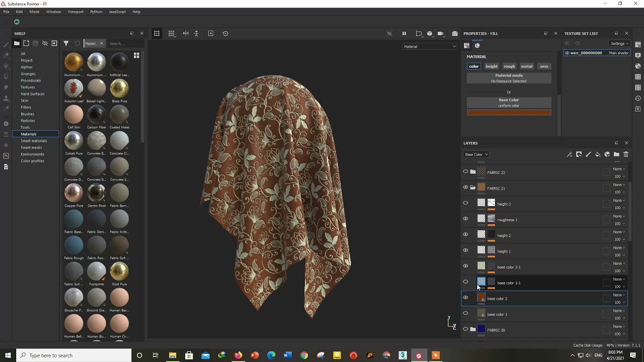Image resolution: width=644 pixels, height=362 pixels.
Task: Open opacity dropdown for base color 2
Action: (619, 302)
